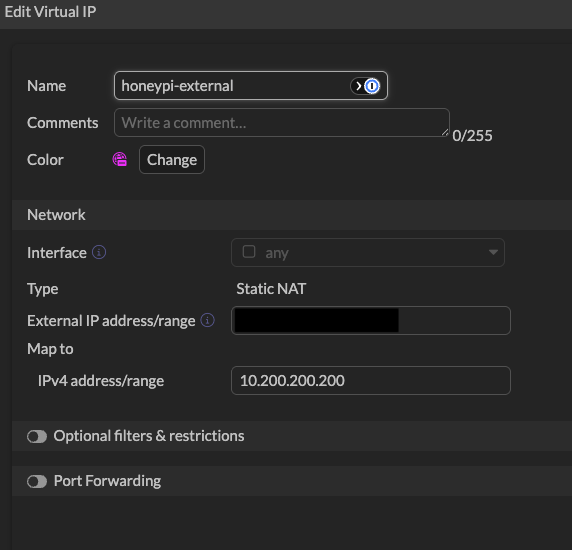Focus the Comments text area

click(x=282, y=123)
